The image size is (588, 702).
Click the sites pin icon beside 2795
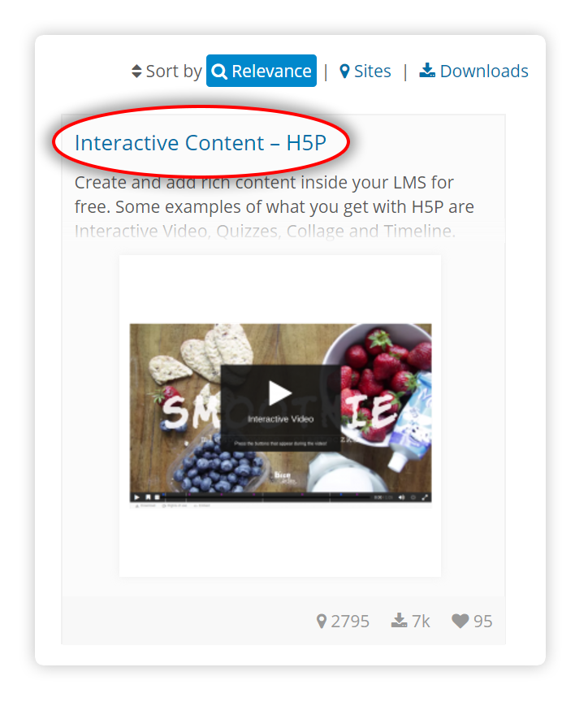tap(322, 622)
